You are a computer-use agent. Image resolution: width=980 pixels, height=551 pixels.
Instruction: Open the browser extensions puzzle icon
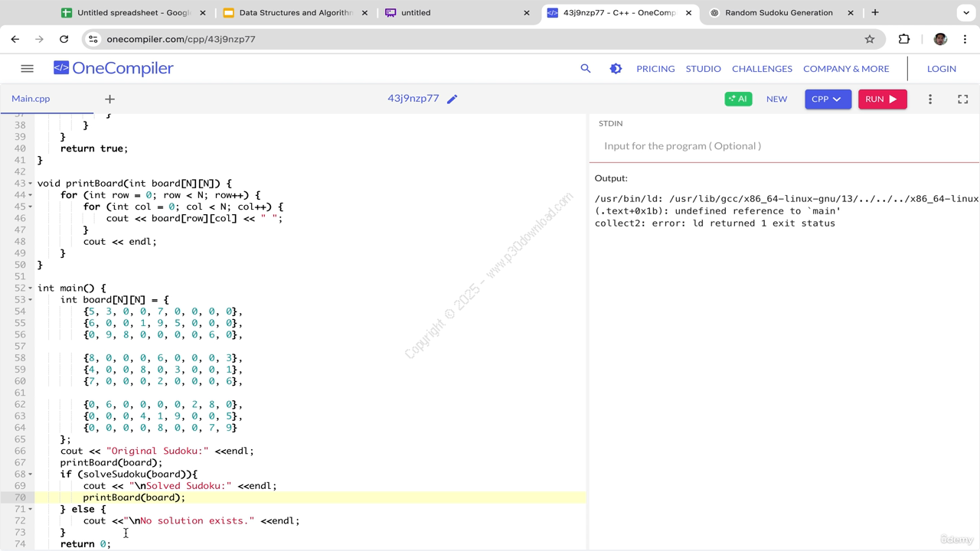pos(904,39)
